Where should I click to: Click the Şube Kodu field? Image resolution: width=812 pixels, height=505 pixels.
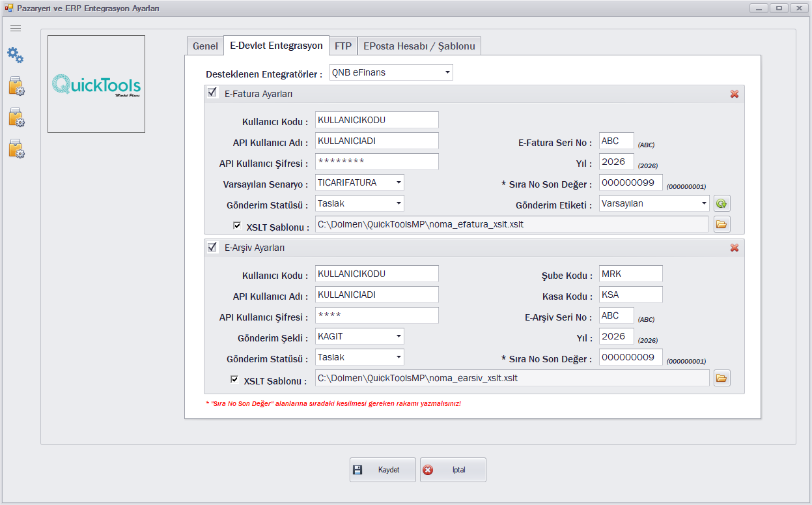(631, 274)
